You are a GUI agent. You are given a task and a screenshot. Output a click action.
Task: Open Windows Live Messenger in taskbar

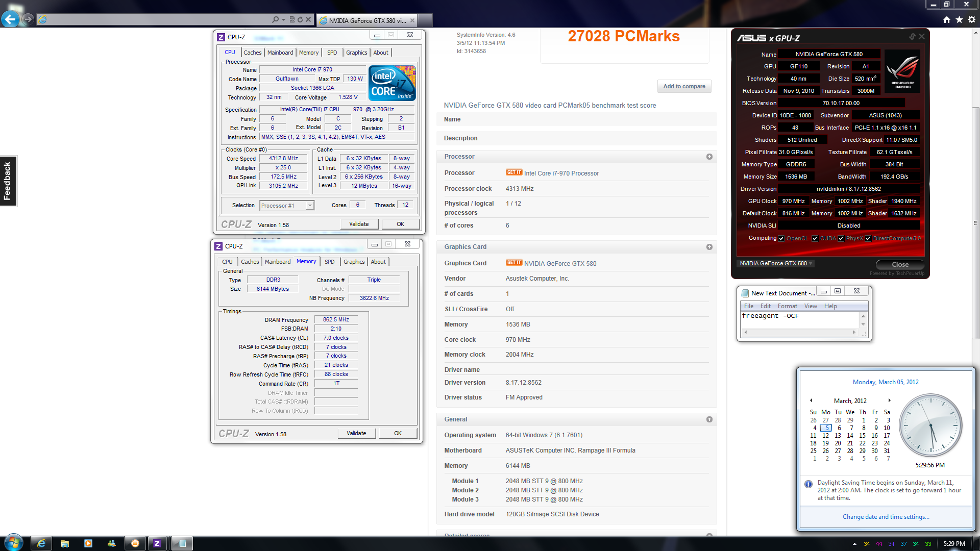tap(112, 543)
